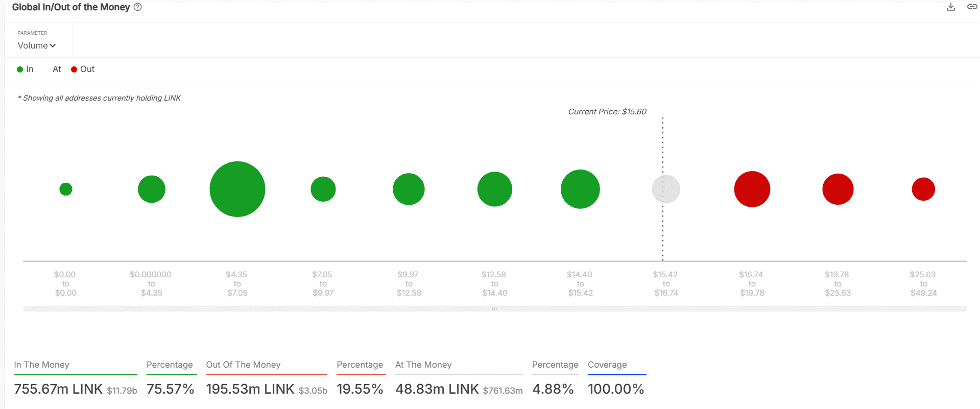The height and width of the screenshot is (409, 980).
Task: Click the green bubble for $9.97 to $12.58
Action: pos(409,189)
